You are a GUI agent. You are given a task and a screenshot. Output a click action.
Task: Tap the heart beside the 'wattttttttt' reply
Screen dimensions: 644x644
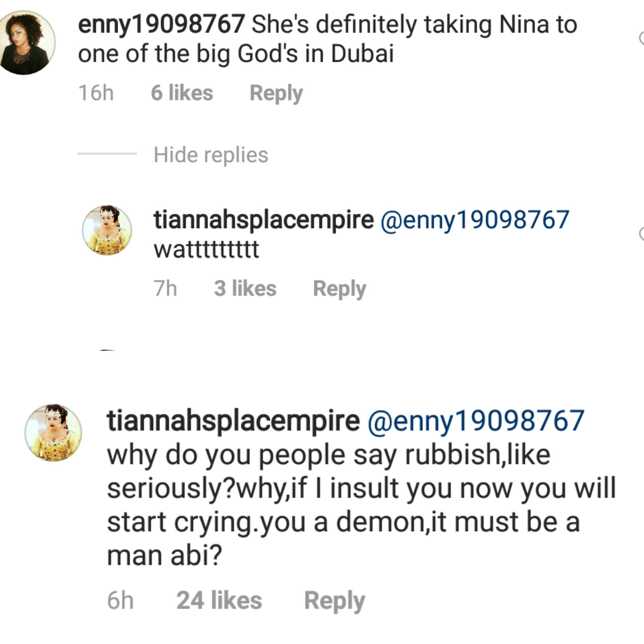pyautogui.click(x=641, y=234)
